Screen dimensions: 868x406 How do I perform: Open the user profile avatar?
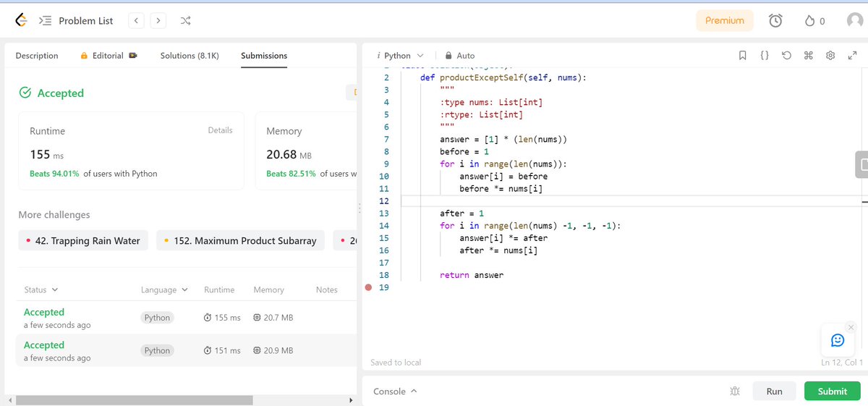856,21
